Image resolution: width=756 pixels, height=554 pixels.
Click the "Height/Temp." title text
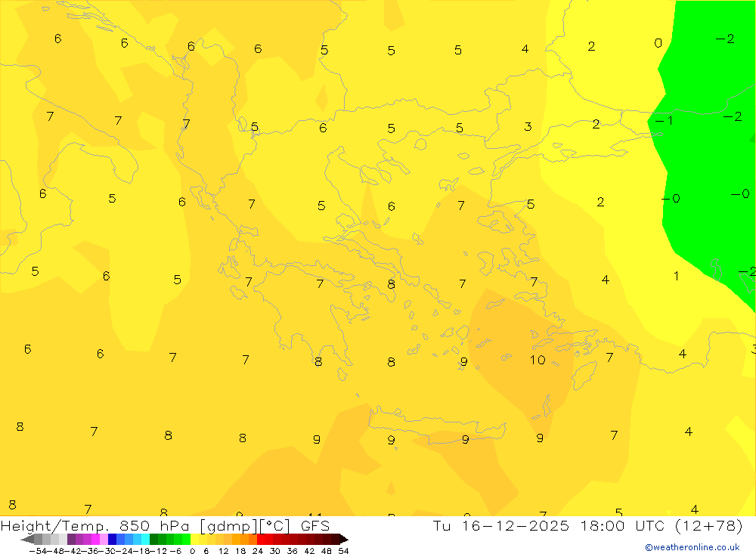pyautogui.click(x=55, y=526)
